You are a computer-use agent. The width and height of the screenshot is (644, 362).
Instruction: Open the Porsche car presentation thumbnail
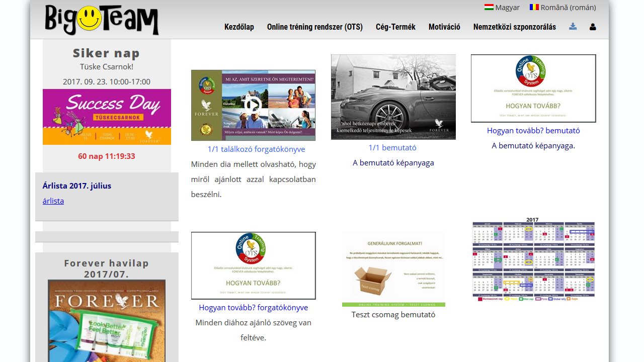pyautogui.click(x=393, y=97)
